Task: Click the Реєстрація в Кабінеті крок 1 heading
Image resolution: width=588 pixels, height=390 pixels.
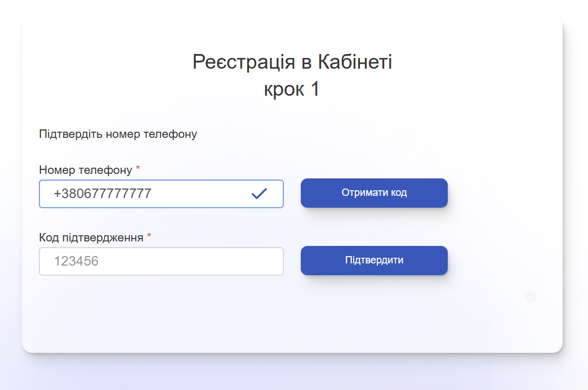Action: click(x=292, y=74)
